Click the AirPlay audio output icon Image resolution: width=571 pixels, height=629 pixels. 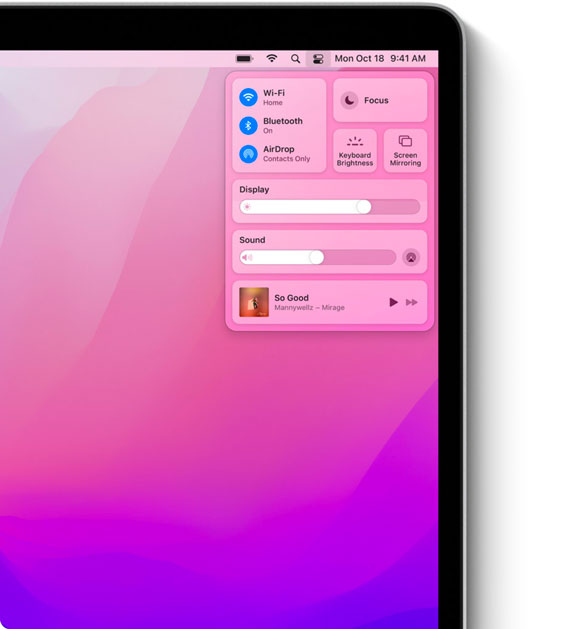click(x=411, y=258)
